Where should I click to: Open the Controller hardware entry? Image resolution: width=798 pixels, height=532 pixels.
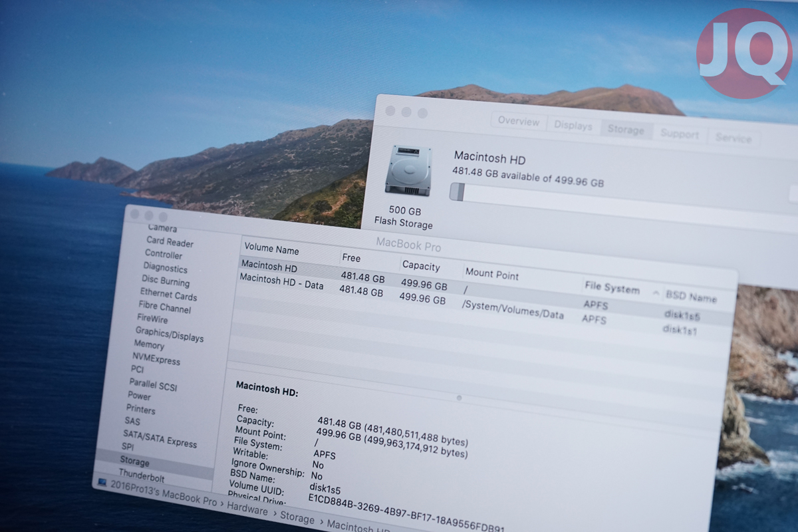tap(164, 255)
